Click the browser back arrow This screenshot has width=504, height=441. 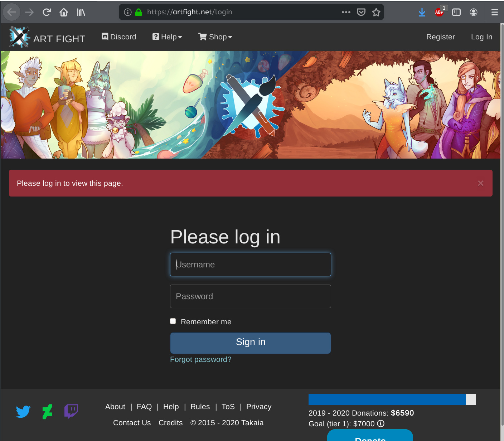point(12,12)
